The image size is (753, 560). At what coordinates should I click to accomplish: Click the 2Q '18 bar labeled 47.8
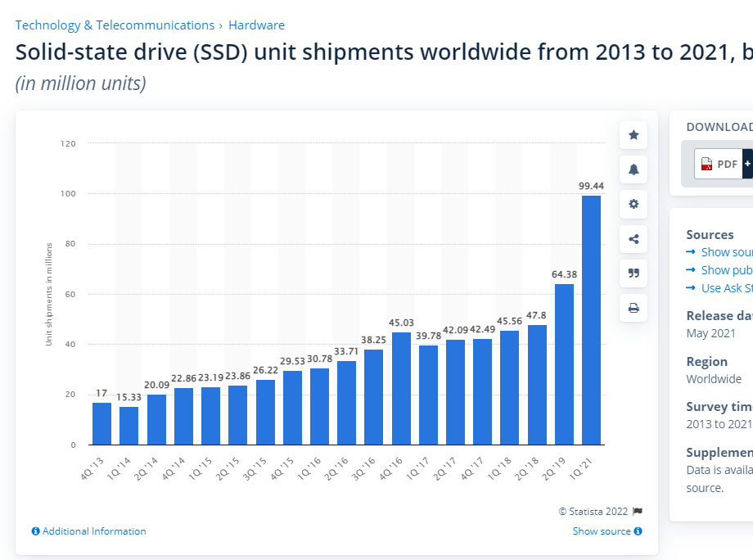538,385
